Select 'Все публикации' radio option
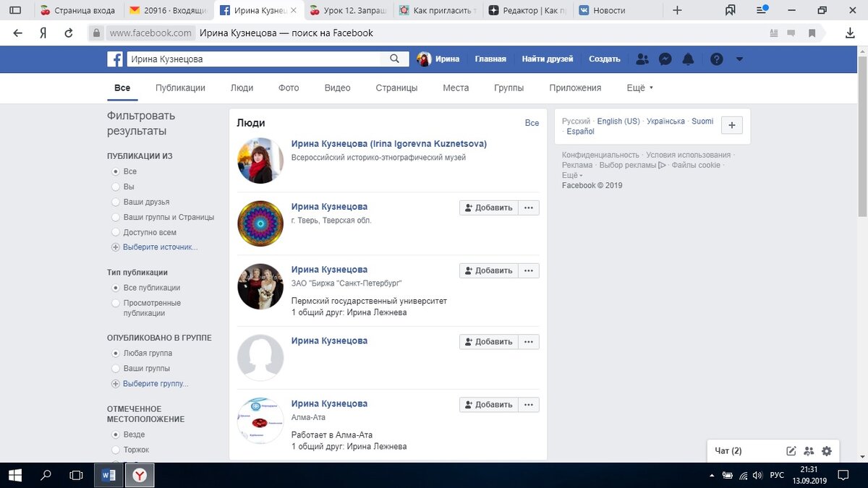The height and width of the screenshot is (488, 868). coord(116,288)
